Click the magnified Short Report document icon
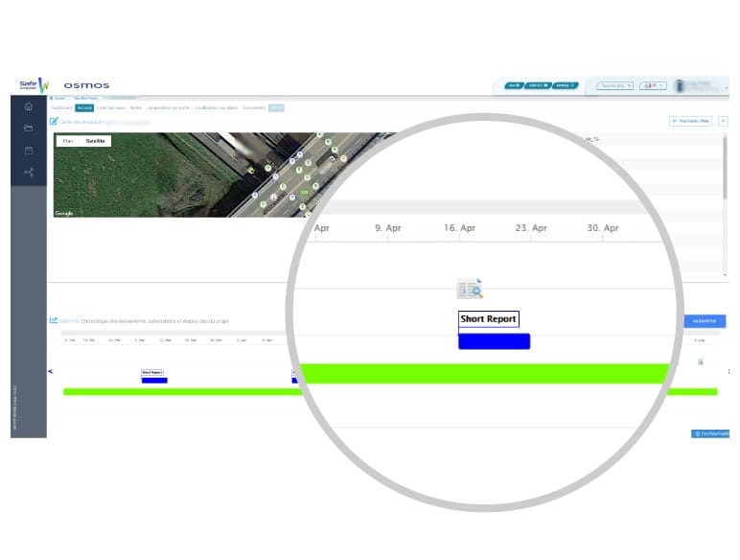Viewport: 740px width, 560px height. (x=470, y=289)
